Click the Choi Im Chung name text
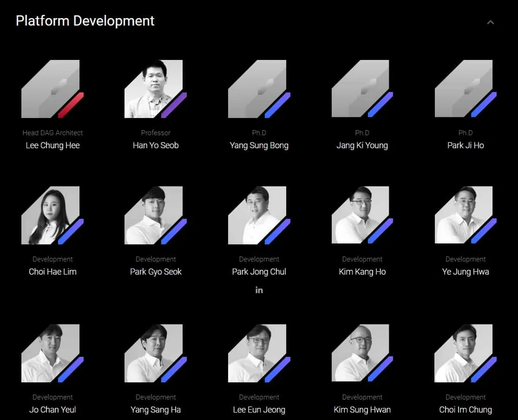The height and width of the screenshot is (420, 518). (x=466, y=410)
